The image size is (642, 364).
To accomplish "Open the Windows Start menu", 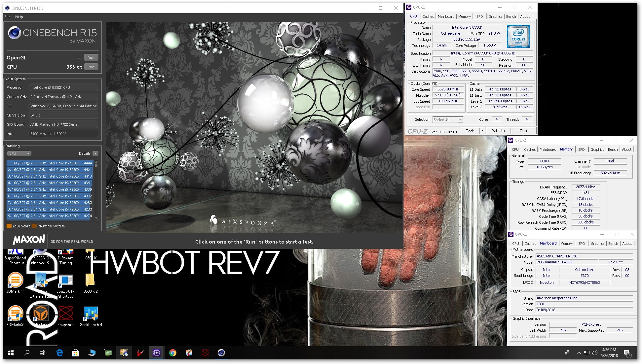I will [11, 353].
